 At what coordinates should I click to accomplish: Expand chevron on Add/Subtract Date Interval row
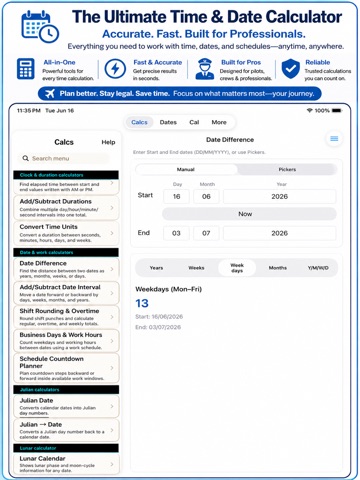click(112, 293)
